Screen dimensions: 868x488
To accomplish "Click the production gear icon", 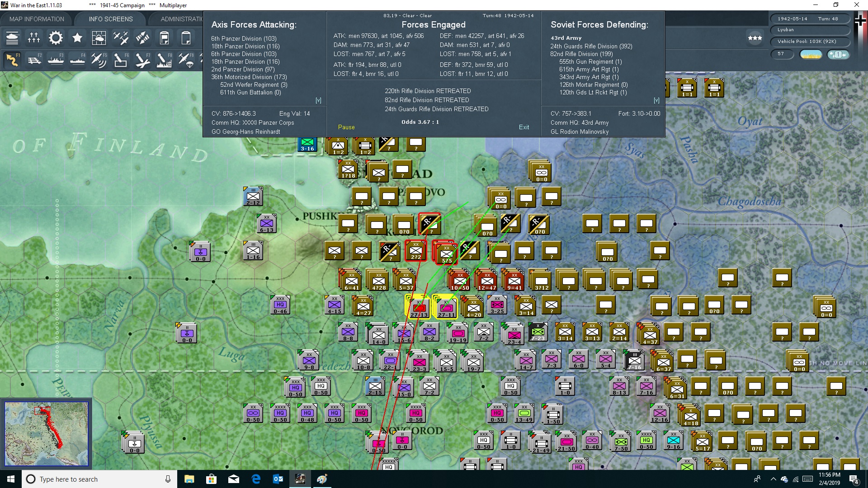I will (x=56, y=38).
